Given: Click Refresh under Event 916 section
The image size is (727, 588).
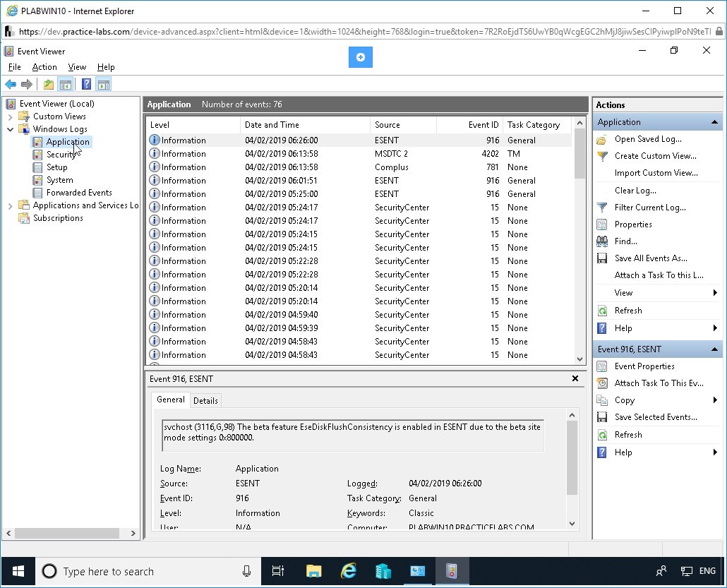Looking at the screenshot, I should click(628, 435).
